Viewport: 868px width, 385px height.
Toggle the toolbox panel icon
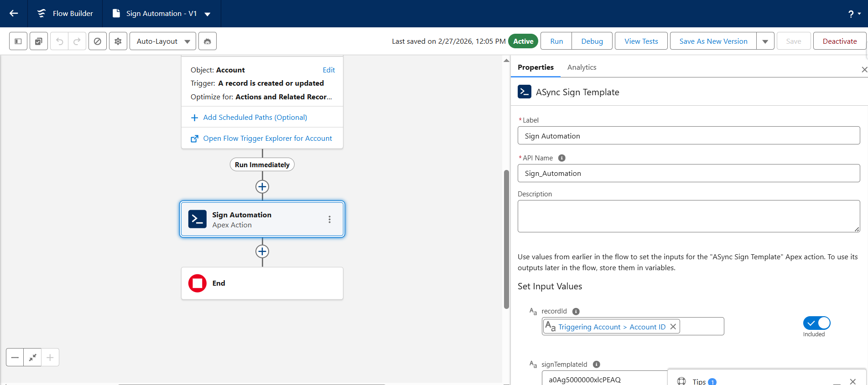18,41
